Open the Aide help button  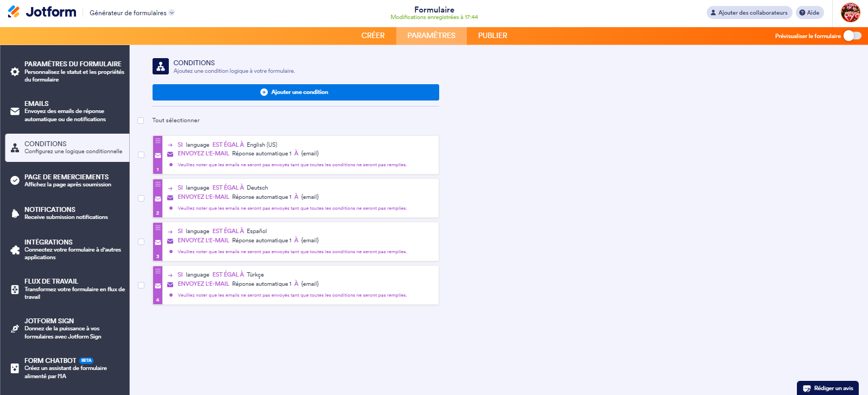coord(809,12)
